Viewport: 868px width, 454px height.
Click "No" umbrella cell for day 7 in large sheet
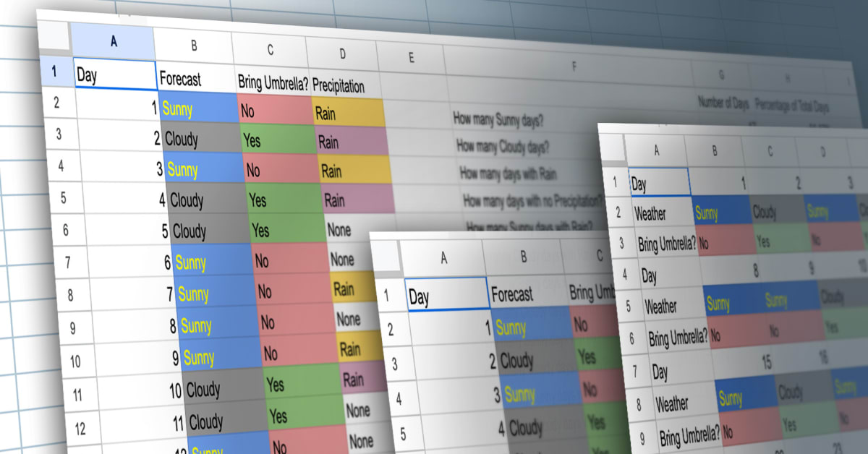[x=294, y=291]
